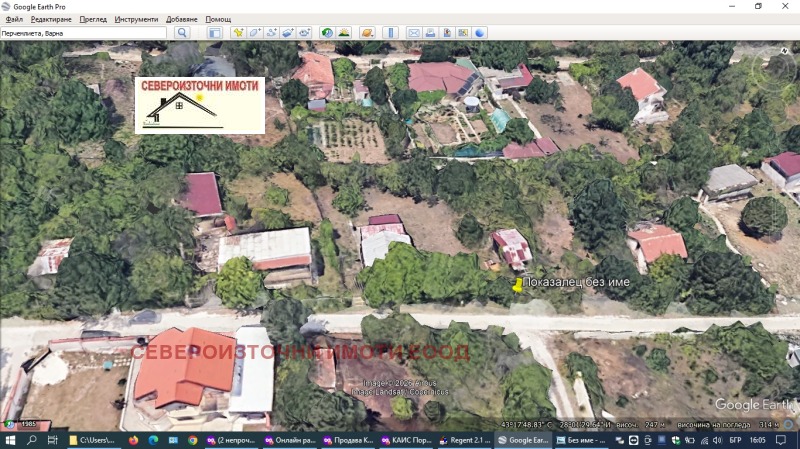The height and width of the screenshot is (449, 800).
Task: Open Windows taskbar search
Action: pos(32,440)
